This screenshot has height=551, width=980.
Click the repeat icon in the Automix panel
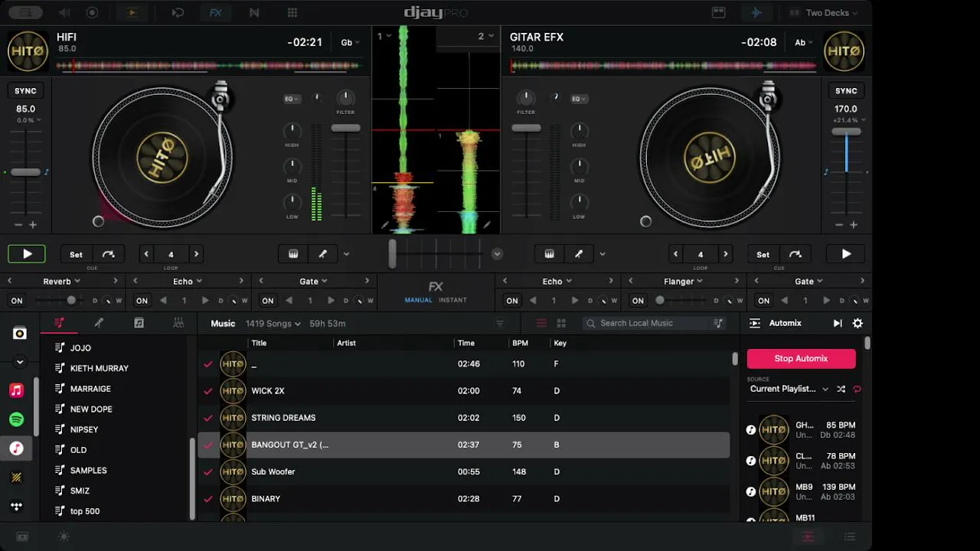pos(857,389)
